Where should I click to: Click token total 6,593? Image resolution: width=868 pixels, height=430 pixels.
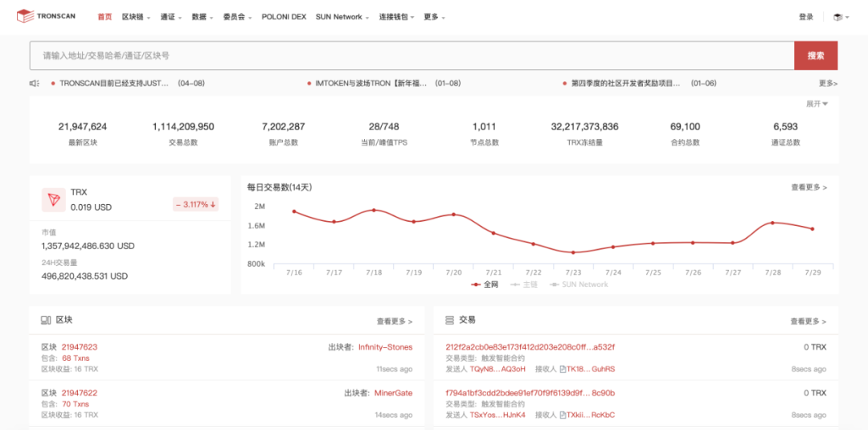[x=785, y=127]
